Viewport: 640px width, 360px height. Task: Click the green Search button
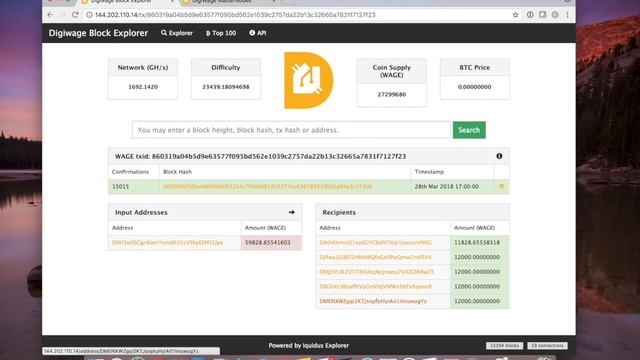click(x=469, y=130)
